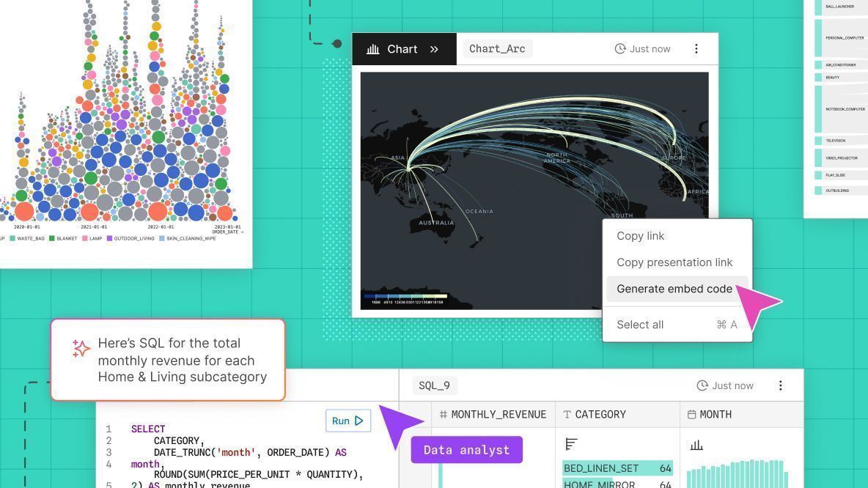Click the clock icon beside Just now in chart cell
Viewport: 868px width, 488px height.
(620, 48)
